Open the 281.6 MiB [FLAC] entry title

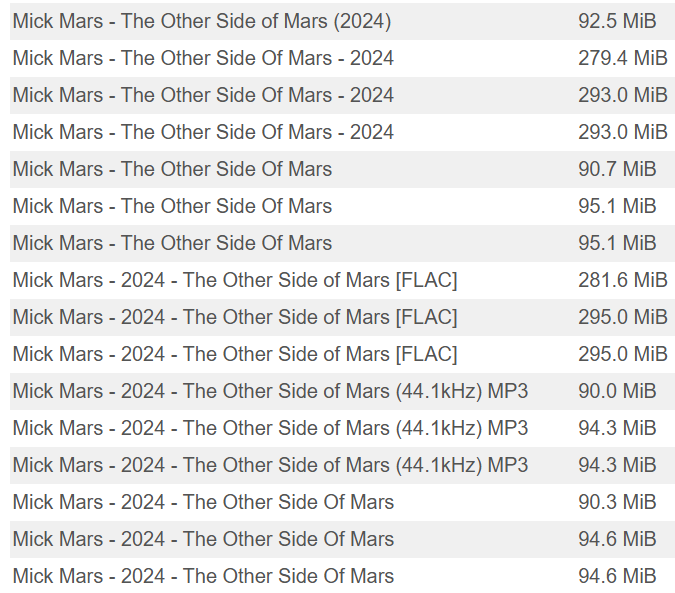pyautogui.click(x=235, y=280)
